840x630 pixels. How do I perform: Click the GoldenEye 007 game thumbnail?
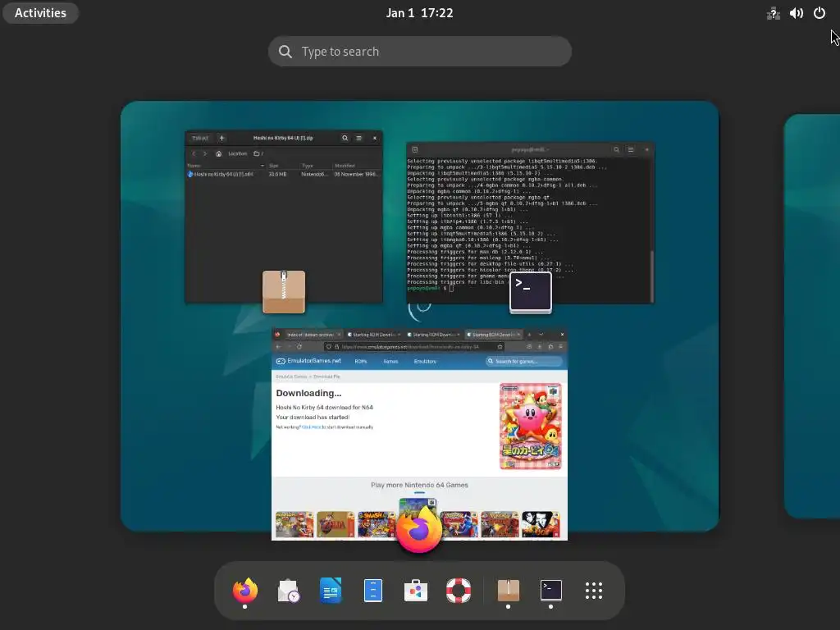[x=541, y=524]
